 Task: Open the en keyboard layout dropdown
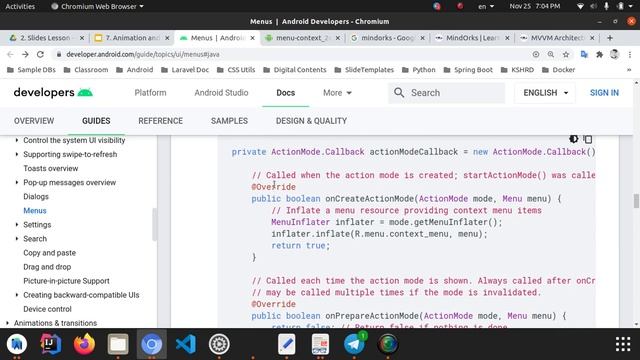tap(486, 6)
